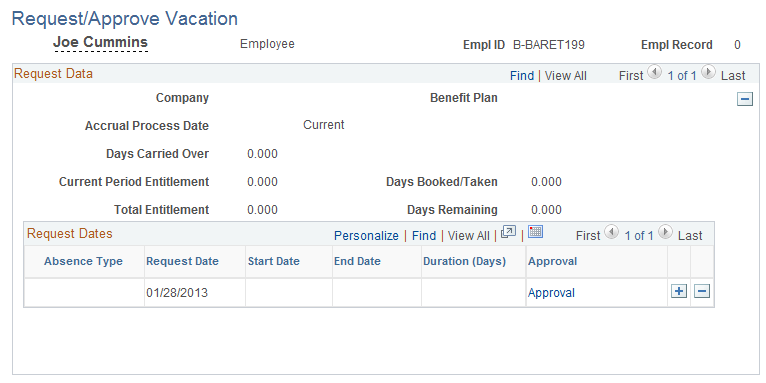Click the empty Start Date cell

pyautogui.click(x=289, y=293)
